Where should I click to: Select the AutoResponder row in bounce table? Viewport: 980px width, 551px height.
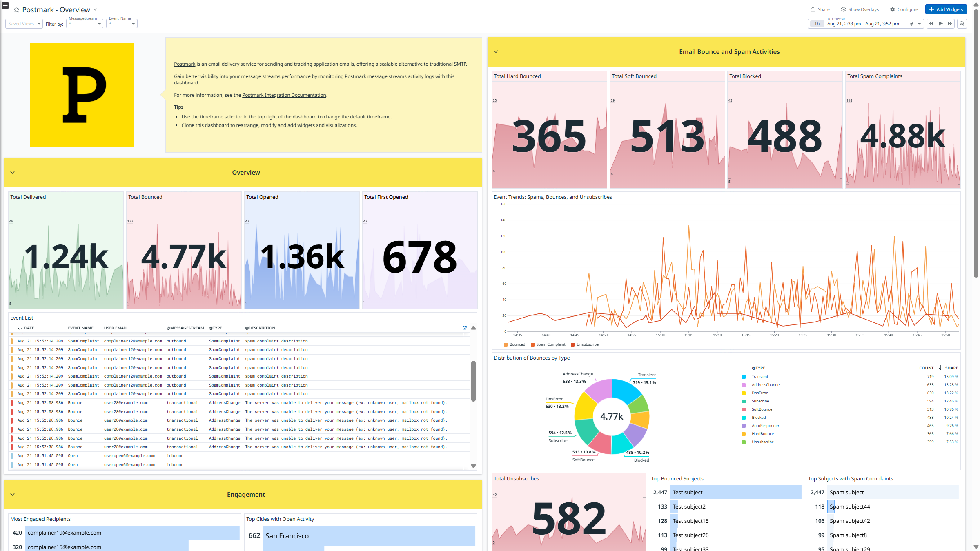point(849,426)
